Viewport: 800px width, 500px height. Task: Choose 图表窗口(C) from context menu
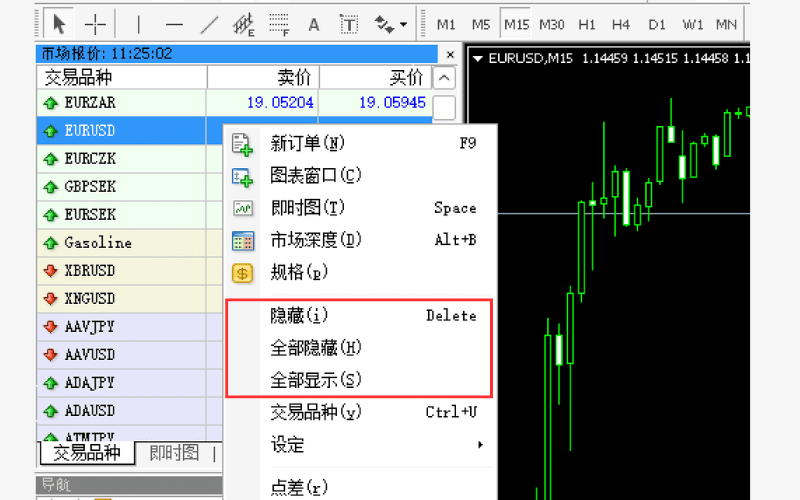pos(360,176)
